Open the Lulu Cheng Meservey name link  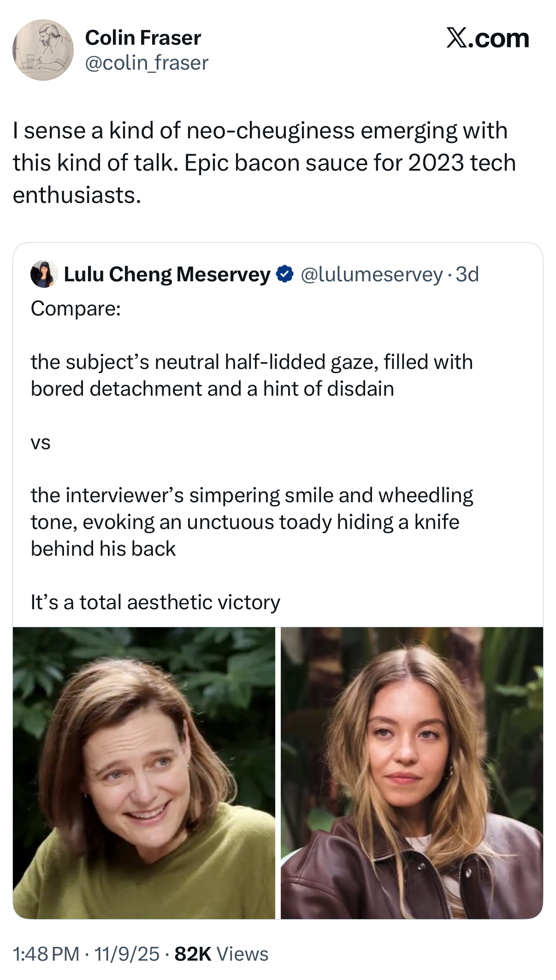[x=167, y=274]
